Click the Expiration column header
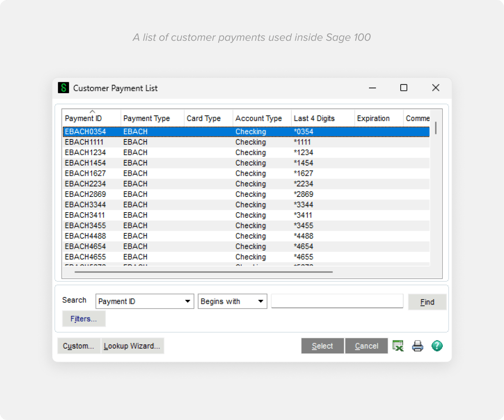 [374, 118]
